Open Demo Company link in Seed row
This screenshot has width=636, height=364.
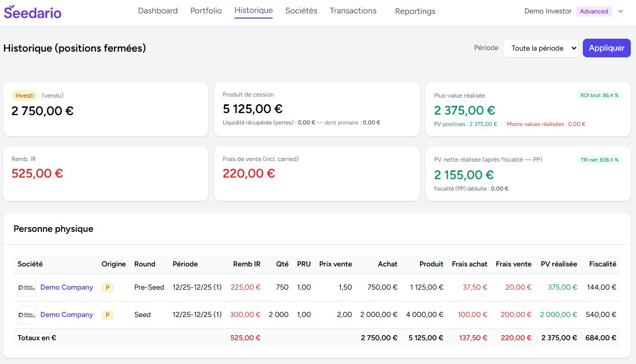point(67,315)
